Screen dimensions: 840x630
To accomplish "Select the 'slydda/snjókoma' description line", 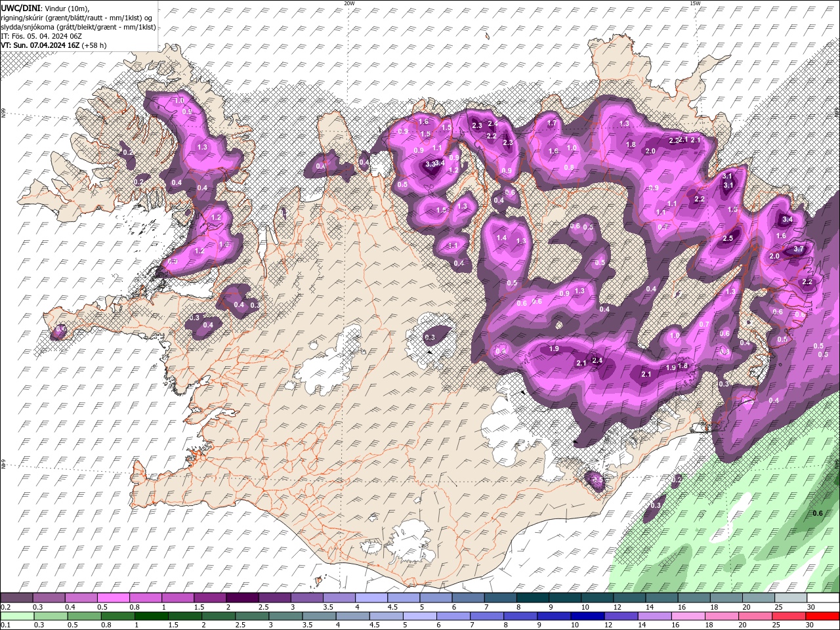I will [x=78, y=27].
